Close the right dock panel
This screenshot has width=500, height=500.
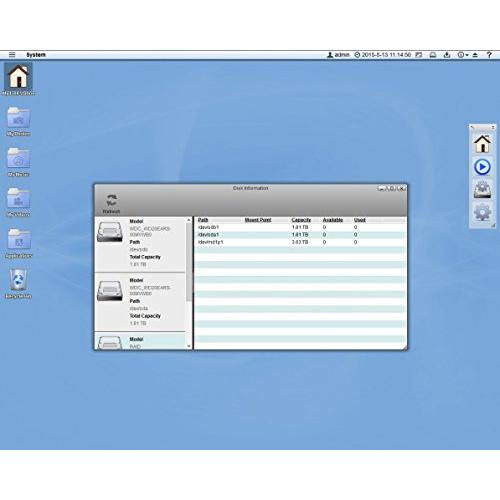pos(493,127)
